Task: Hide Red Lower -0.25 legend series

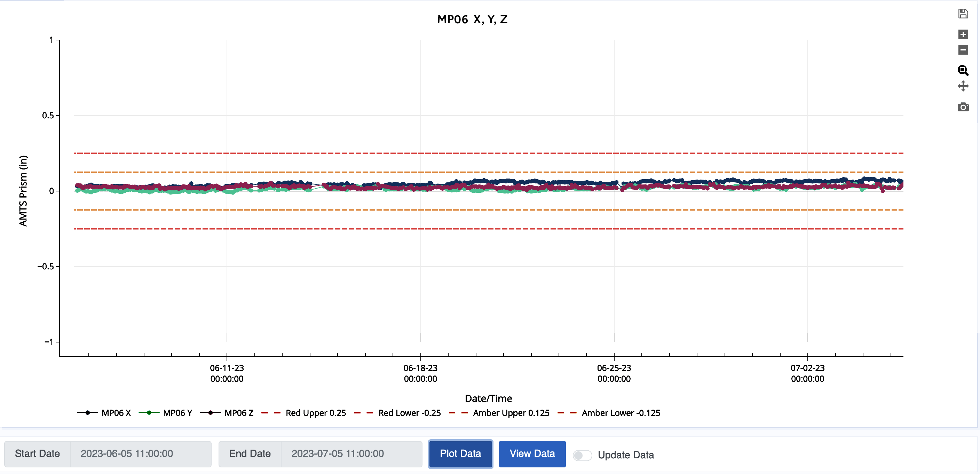Action: (397, 413)
